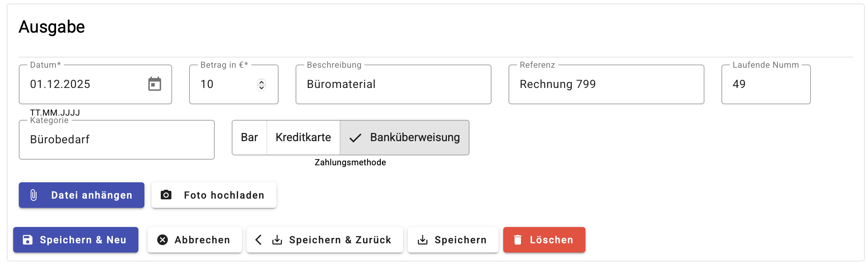Click the back chevron on Speichern & Zurück

259,240
